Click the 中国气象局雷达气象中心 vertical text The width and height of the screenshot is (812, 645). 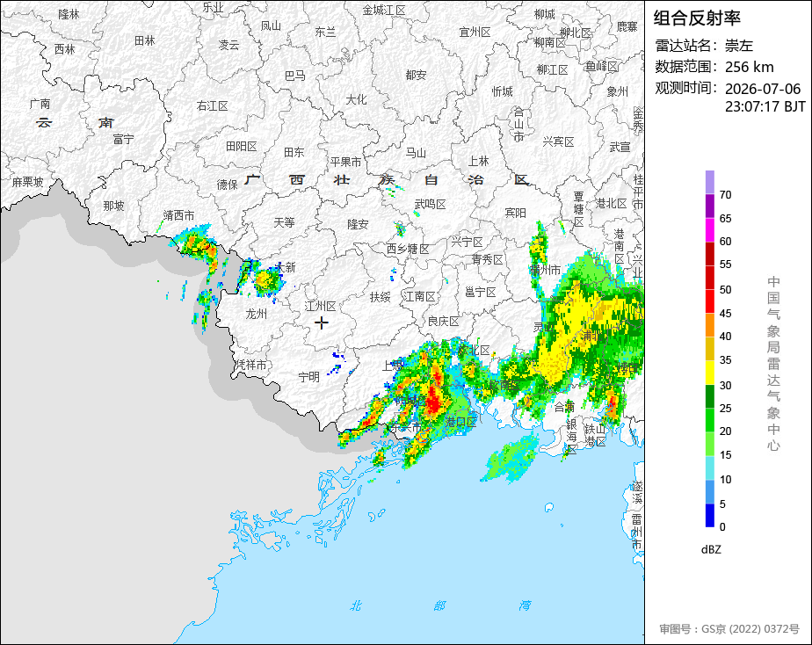[773, 364]
